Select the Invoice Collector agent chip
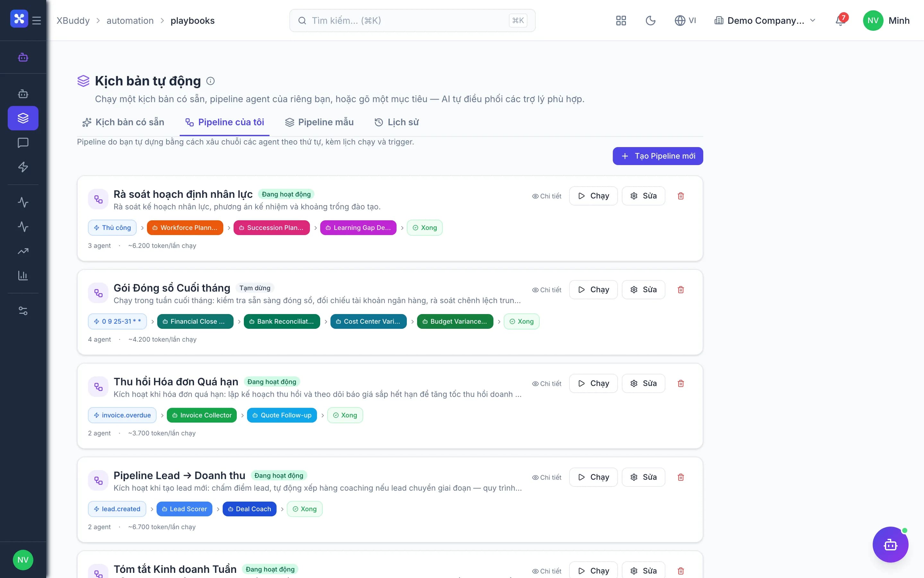 [201, 415]
